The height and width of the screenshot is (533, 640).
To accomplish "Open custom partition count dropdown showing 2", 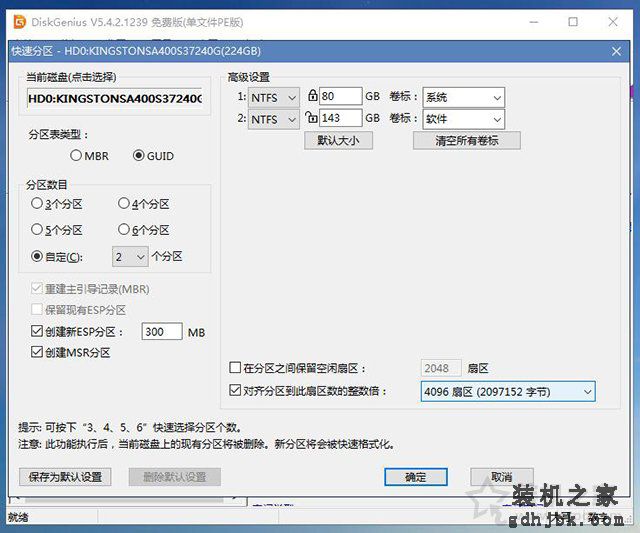I will tap(130, 257).
